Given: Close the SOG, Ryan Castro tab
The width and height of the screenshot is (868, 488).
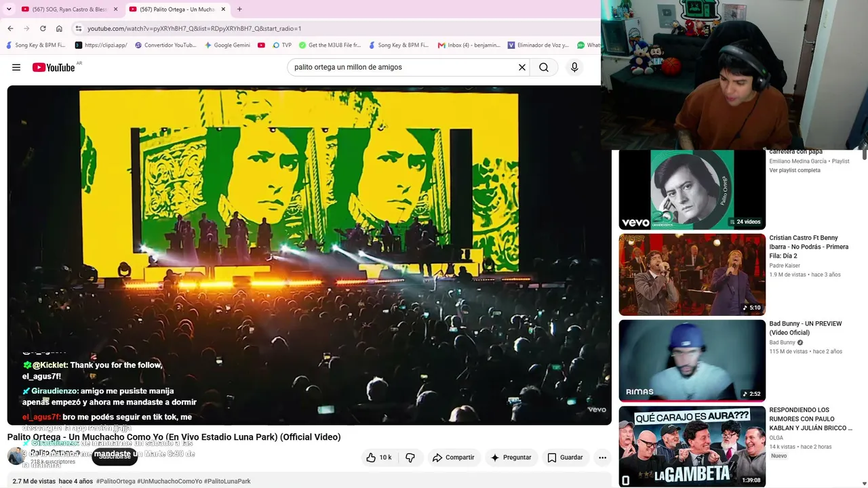Looking at the screenshot, I should tap(115, 9).
